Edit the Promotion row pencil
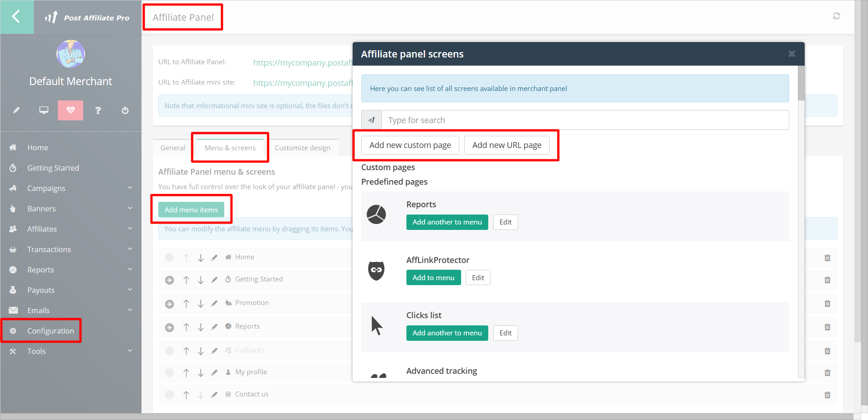Viewport: 868px width, 420px height. [x=214, y=303]
